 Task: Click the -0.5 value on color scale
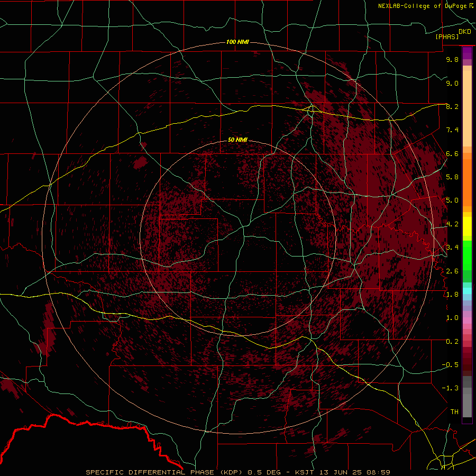(450, 365)
